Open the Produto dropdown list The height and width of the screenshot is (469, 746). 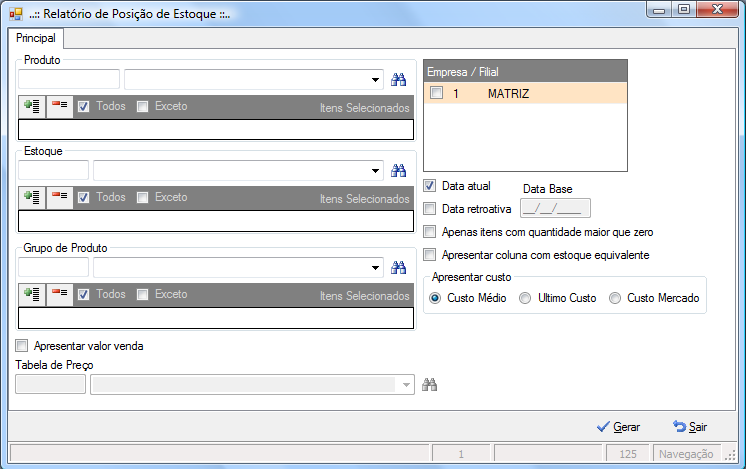point(375,79)
